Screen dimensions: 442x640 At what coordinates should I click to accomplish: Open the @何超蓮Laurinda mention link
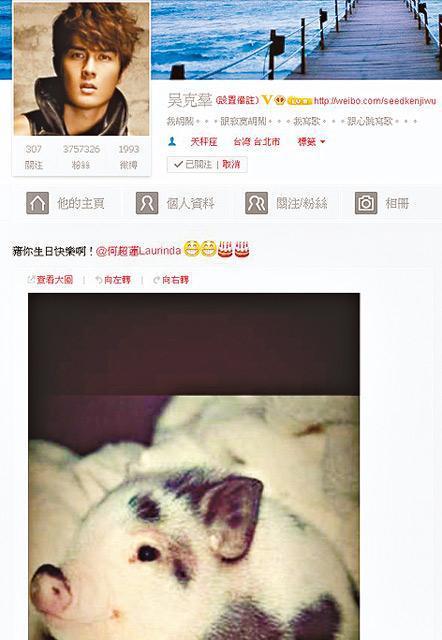[x=138, y=250]
